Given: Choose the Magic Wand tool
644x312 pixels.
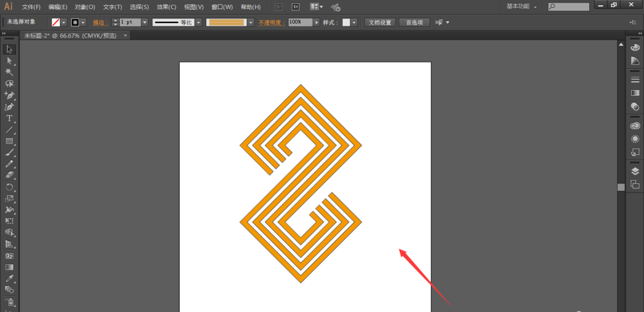Looking at the screenshot, I should 10,72.
